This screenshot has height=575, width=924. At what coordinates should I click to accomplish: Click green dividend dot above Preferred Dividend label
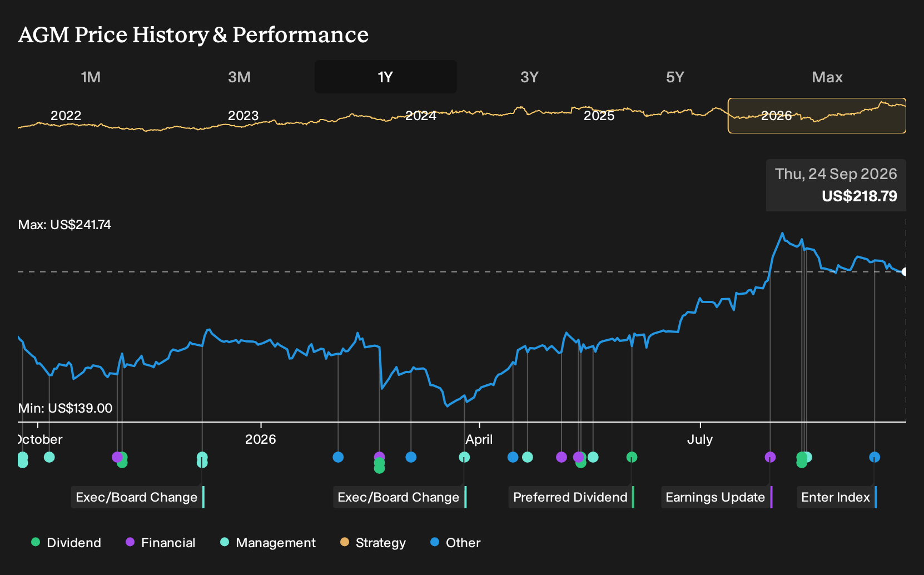[x=632, y=457]
